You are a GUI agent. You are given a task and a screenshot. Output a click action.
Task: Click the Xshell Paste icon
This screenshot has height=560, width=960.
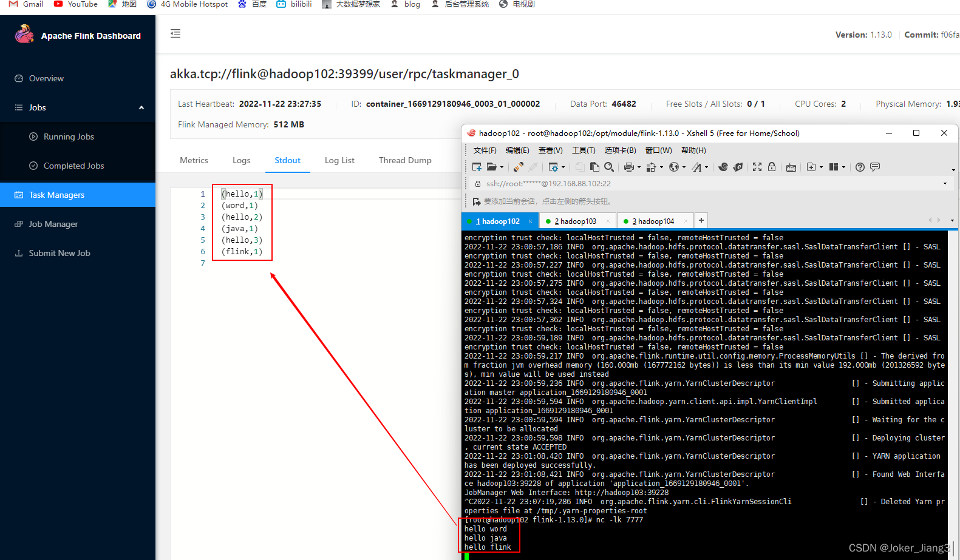(x=594, y=167)
